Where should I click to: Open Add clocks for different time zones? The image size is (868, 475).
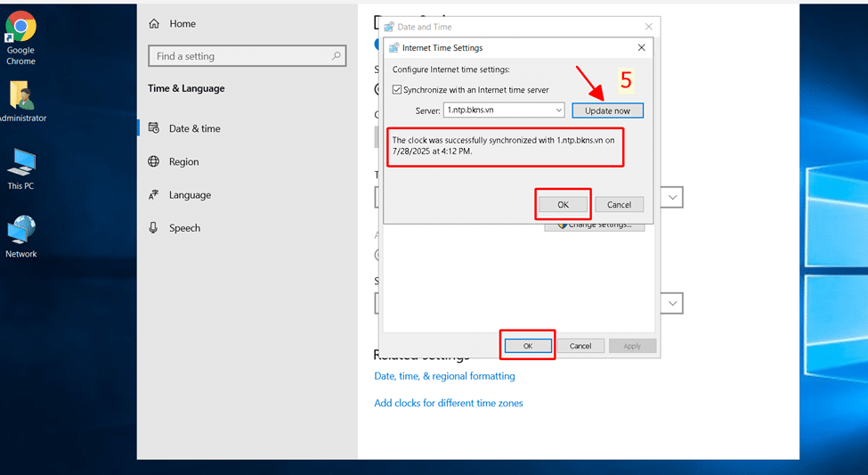pyautogui.click(x=449, y=403)
